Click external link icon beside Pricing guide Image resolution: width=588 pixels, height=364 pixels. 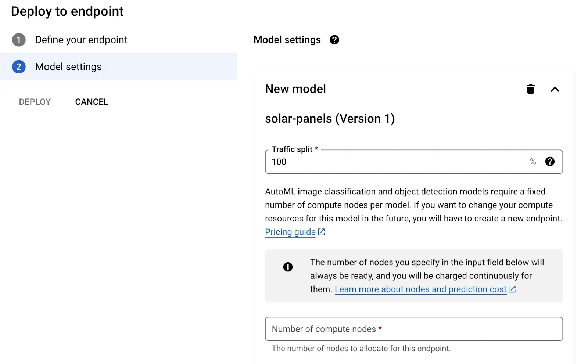[322, 232]
